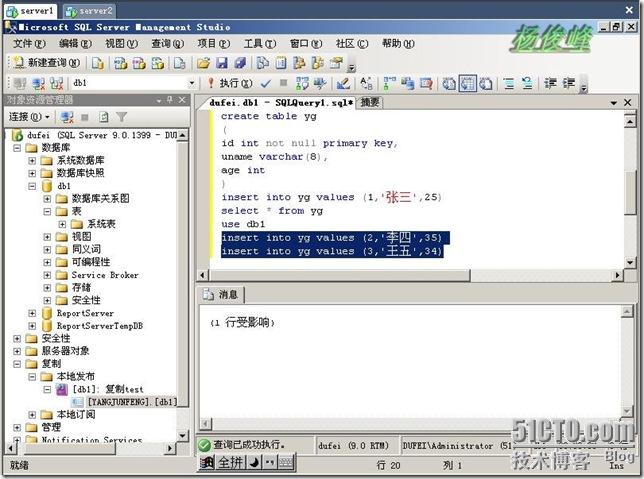Screen dimensions: 644x479
Task: Click the Properties Window toolbar icon
Action: coord(336,63)
